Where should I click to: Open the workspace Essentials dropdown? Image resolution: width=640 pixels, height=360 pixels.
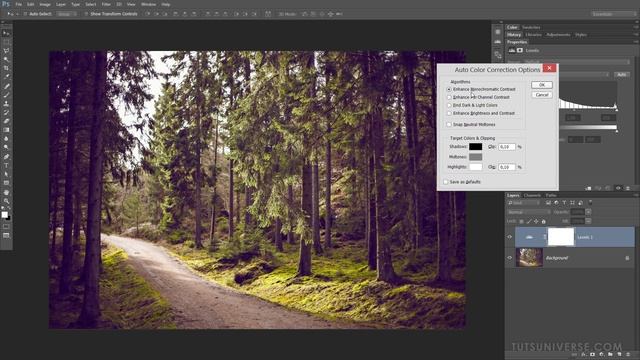click(613, 14)
